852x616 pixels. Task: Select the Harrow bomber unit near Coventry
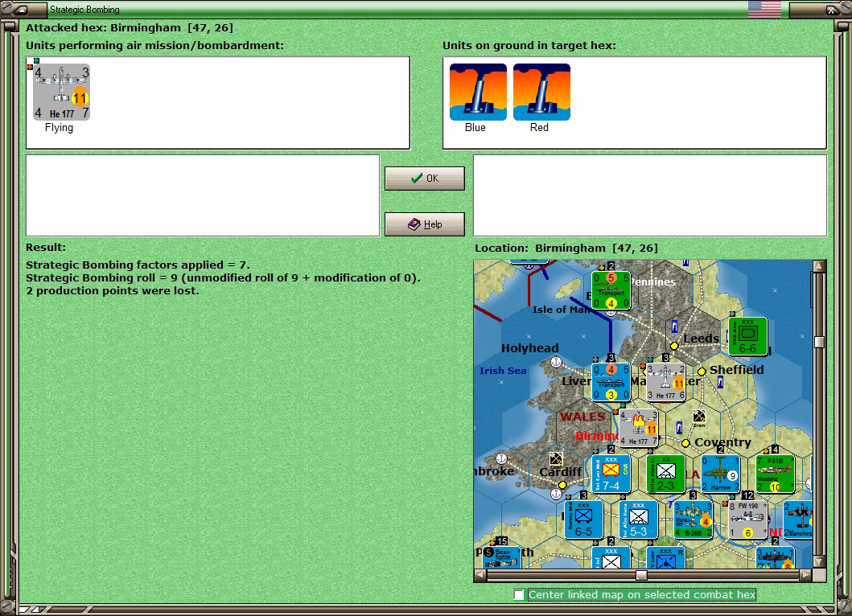tap(718, 474)
